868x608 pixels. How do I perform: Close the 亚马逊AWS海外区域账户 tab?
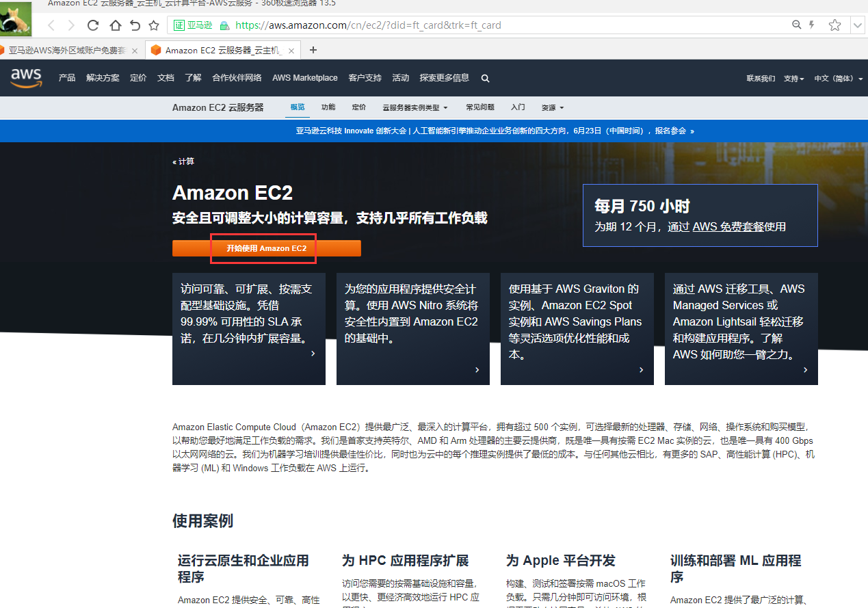(134, 51)
